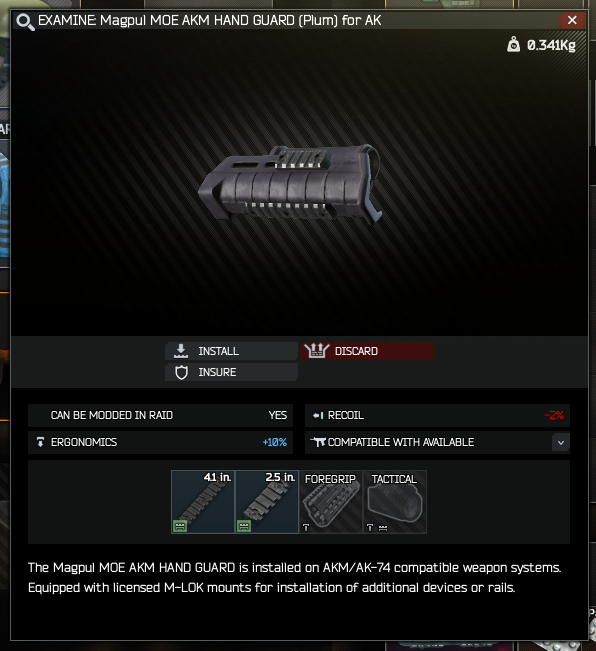Click the gun icon before COMPATIBLE WITH AVAILABLE
The width and height of the screenshot is (596, 651).
coord(318,442)
